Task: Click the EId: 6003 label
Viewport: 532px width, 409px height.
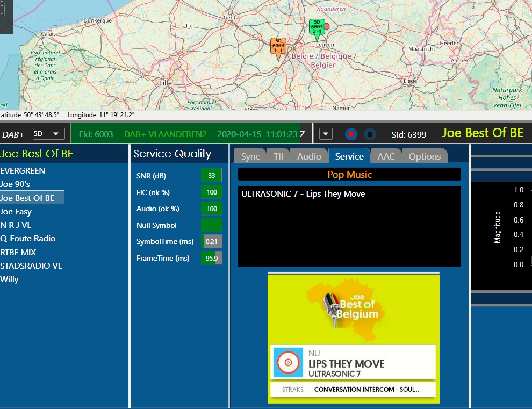Action: click(x=96, y=134)
